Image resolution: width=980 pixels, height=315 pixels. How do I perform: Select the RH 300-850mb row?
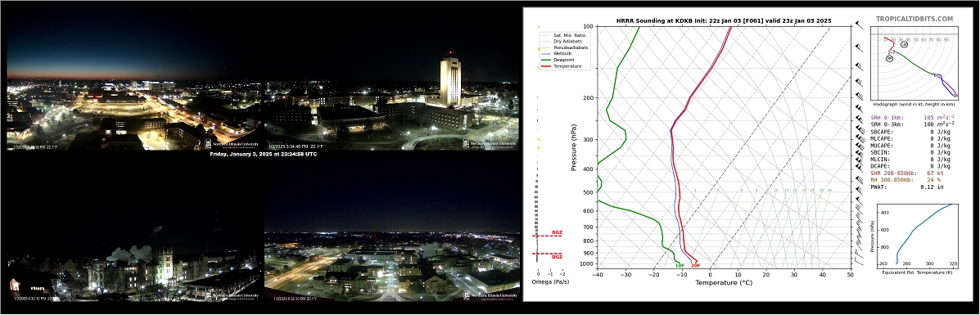(x=905, y=180)
